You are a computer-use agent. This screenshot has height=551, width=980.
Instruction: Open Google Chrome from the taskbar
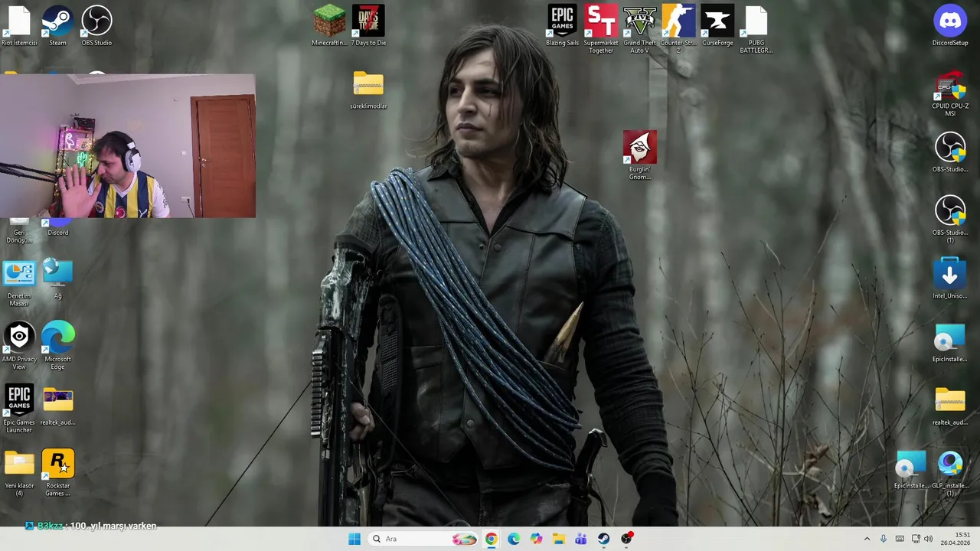[x=491, y=539]
